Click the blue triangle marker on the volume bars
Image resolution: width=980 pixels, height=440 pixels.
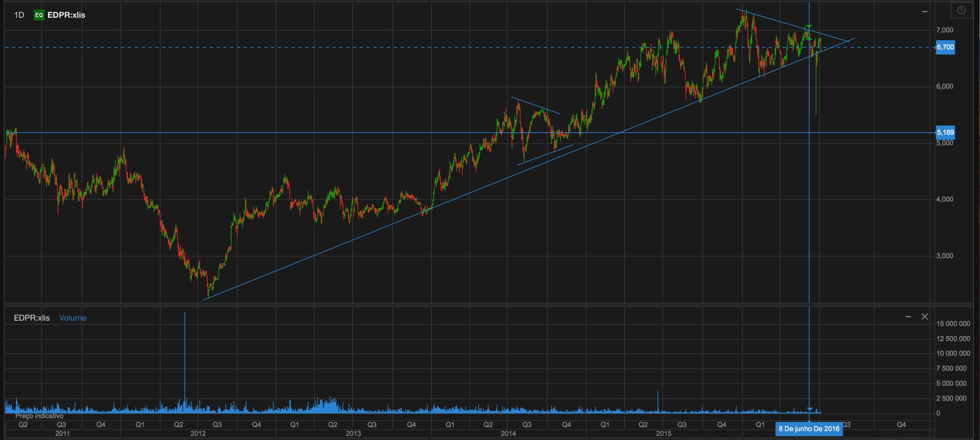(810, 409)
